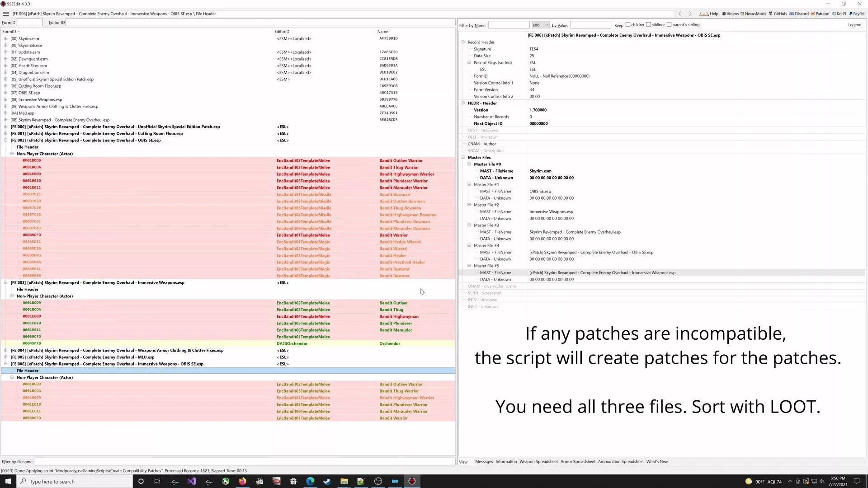The height and width of the screenshot is (488, 868).
Task: Collapse the Master Files section
Action: tap(463, 157)
